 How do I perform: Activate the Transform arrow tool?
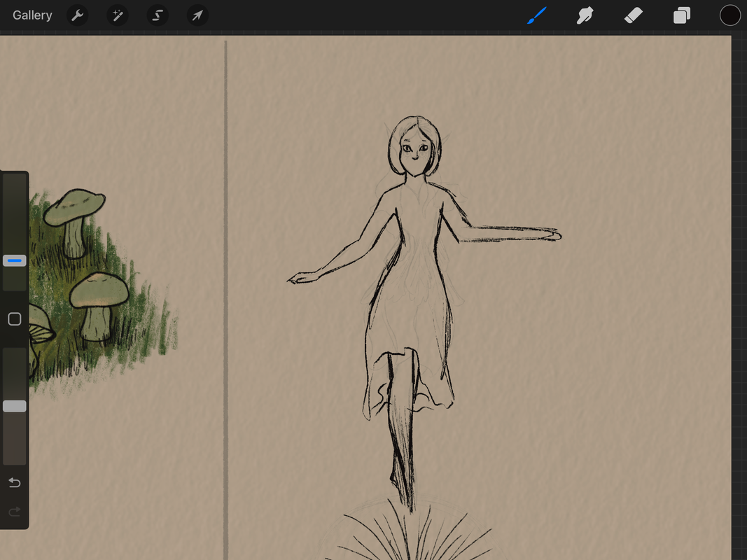(197, 15)
